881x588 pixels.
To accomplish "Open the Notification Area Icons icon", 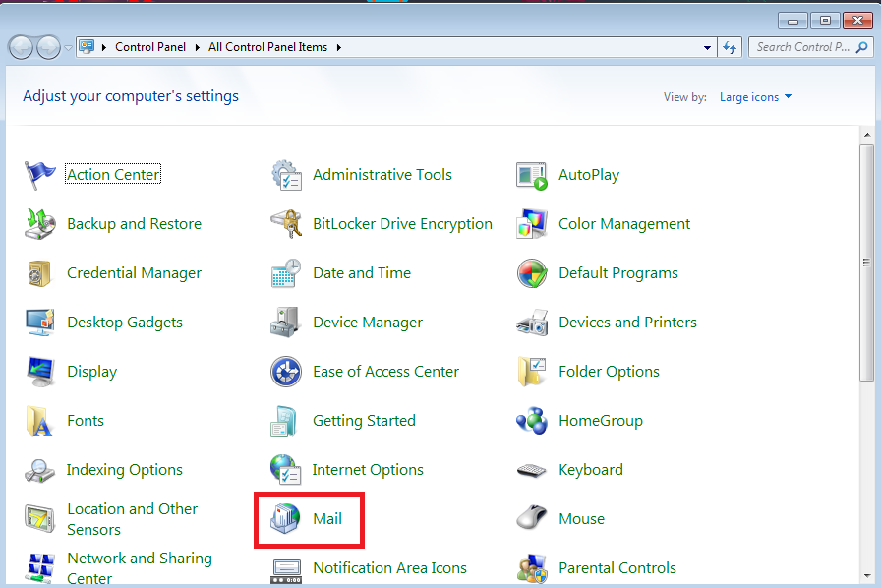I will [286, 570].
